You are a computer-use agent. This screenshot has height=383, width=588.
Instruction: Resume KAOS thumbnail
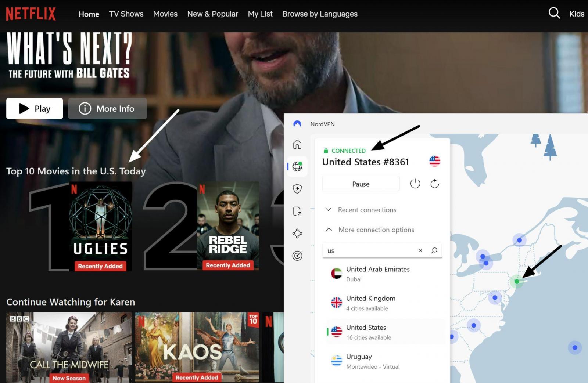pos(197,347)
